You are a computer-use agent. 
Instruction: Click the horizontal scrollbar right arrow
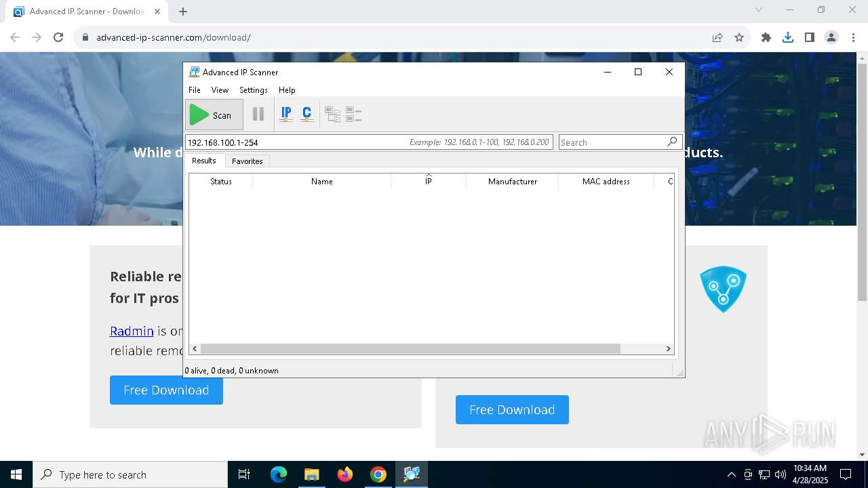668,348
